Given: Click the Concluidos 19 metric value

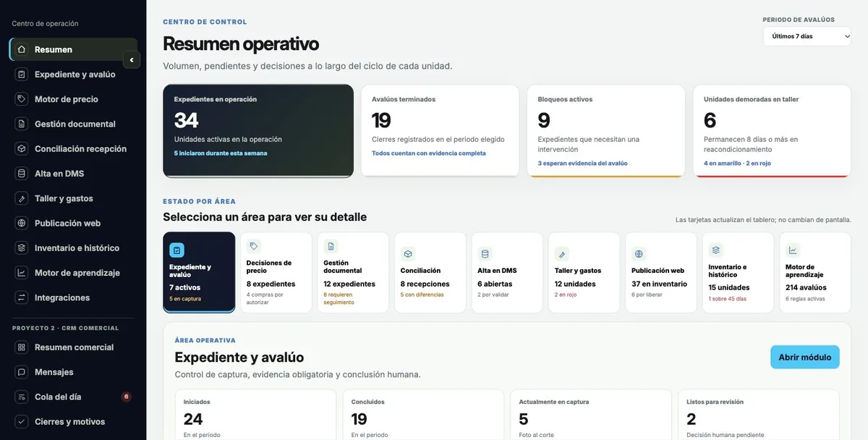Looking at the screenshot, I should tap(359, 419).
